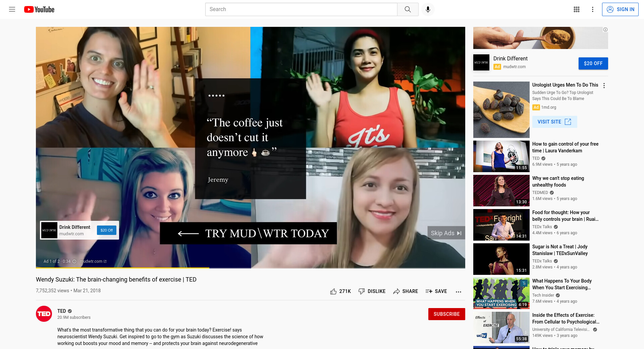Viewport: 644px width, 349px height.
Task: Click the $20 Off button in player overlay
Action: (x=107, y=230)
